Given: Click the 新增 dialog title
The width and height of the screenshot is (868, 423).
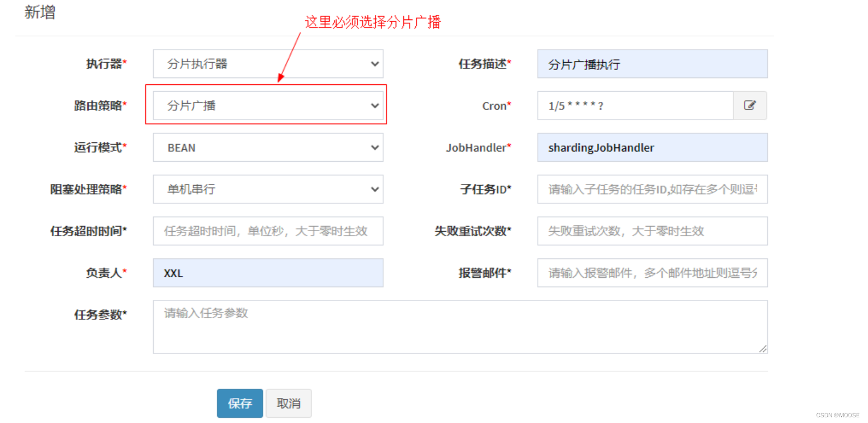Looking at the screenshot, I should pyautogui.click(x=40, y=13).
